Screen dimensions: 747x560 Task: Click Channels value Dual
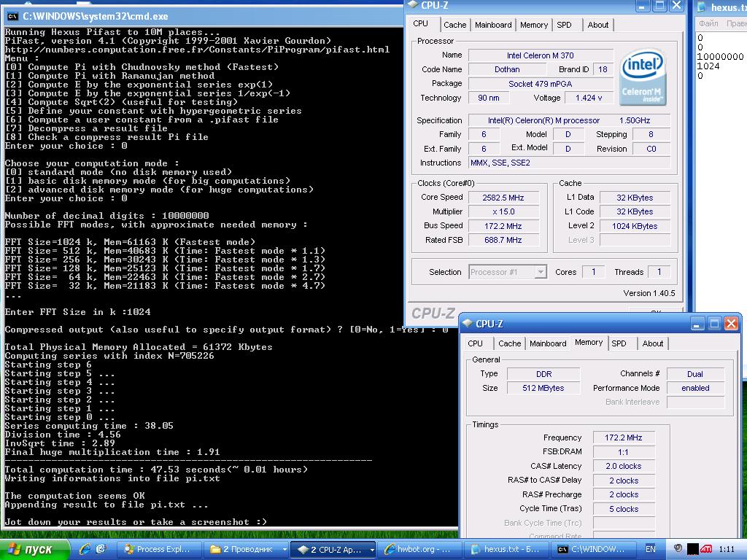click(x=695, y=374)
